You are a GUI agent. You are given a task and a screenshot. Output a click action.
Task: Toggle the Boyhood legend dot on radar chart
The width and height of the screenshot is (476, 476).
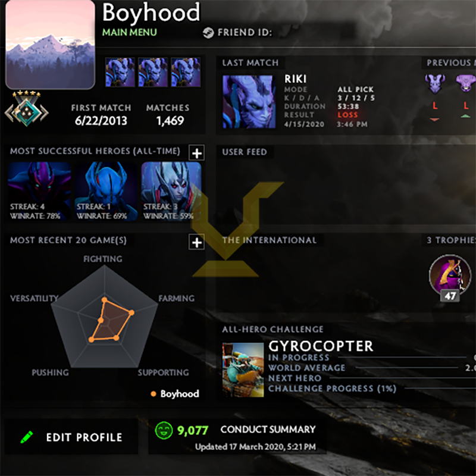click(154, 394)
